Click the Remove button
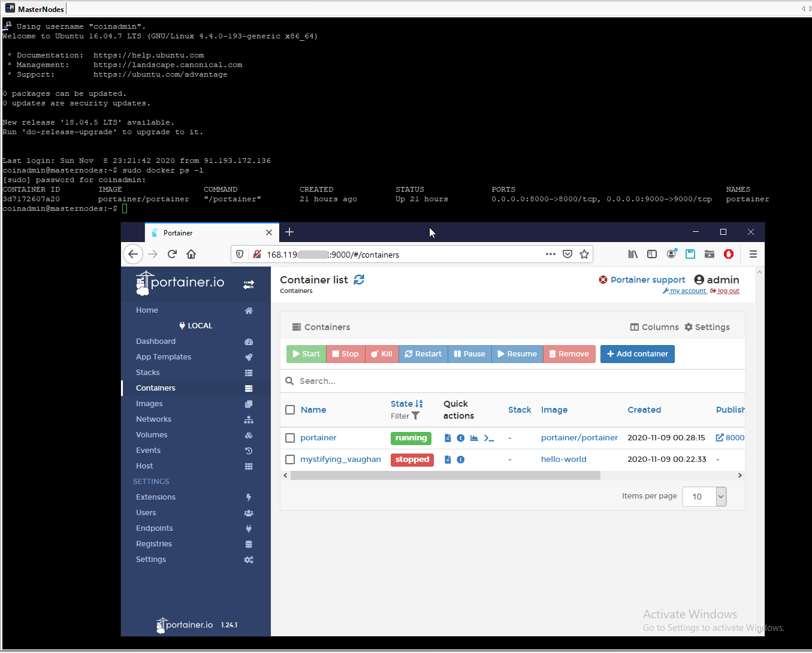The height and width of the screenshot is (653, 812). [569, 354]
